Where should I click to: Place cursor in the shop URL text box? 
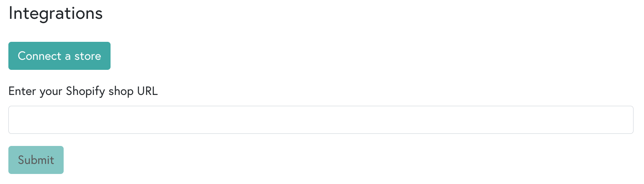coord(321,120)
